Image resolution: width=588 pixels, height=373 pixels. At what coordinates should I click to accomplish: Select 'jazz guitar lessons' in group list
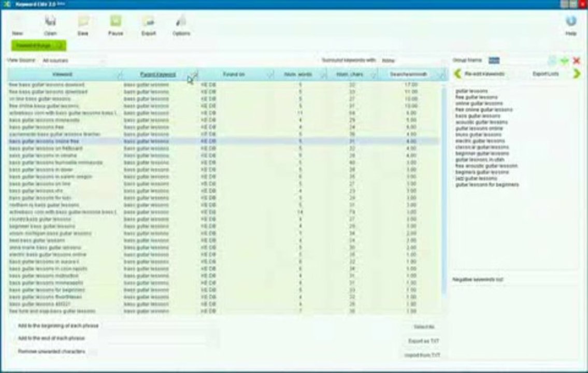point(476,178)
